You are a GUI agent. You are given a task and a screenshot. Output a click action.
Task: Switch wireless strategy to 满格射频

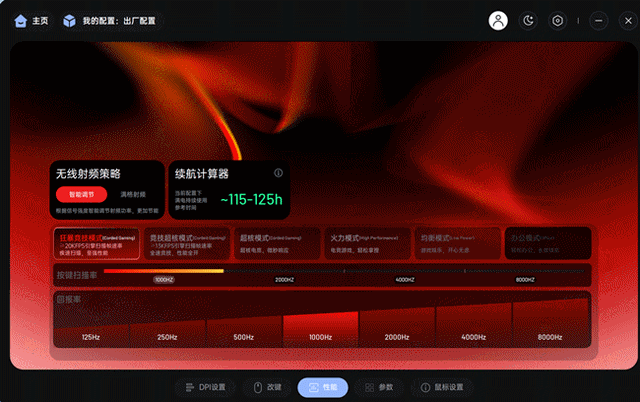pyautogui.click(x=133, y=194)
